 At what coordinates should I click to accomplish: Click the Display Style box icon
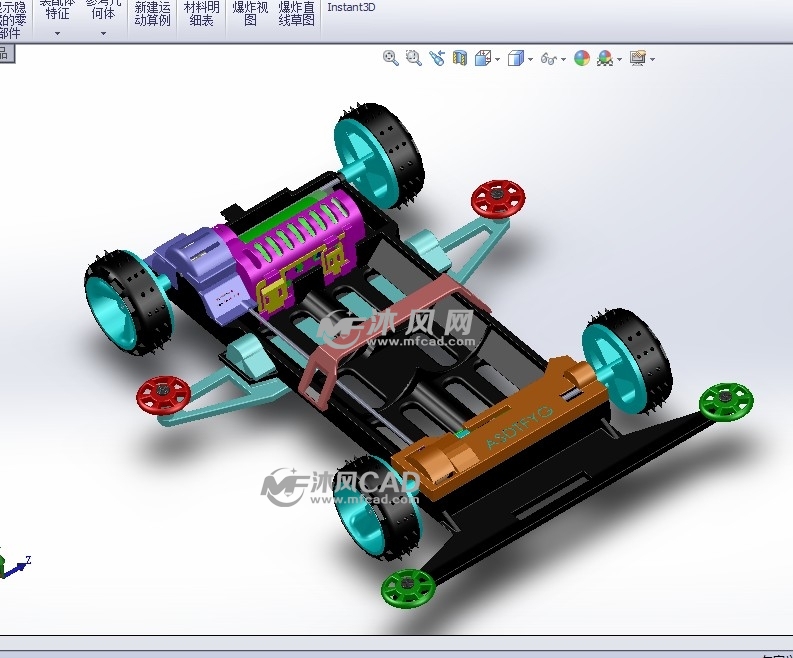[x=515, y=59]
